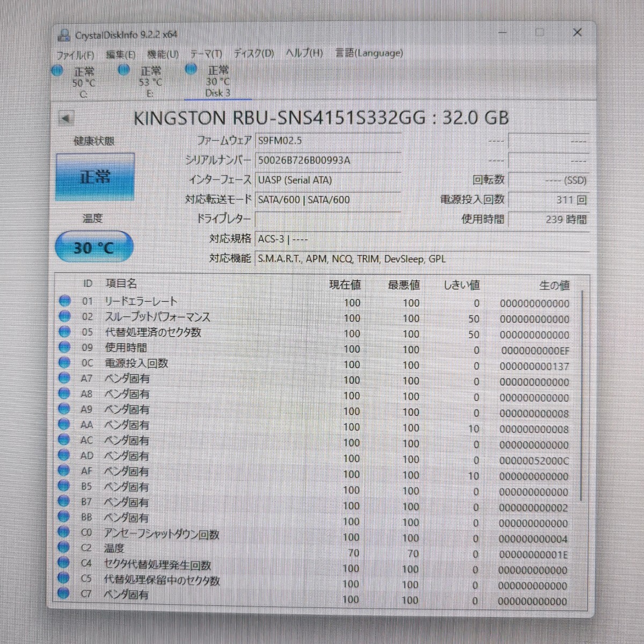644x644 pixels.
Task: Click the status dot for ID AC row
Action: coord(64,440)
